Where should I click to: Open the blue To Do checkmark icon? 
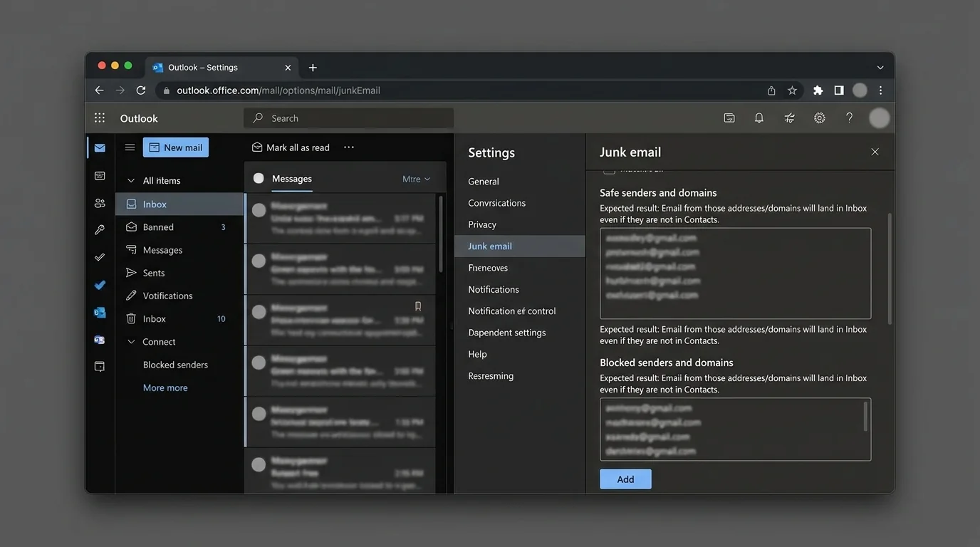pyautogui.click(x=100, y=285)
